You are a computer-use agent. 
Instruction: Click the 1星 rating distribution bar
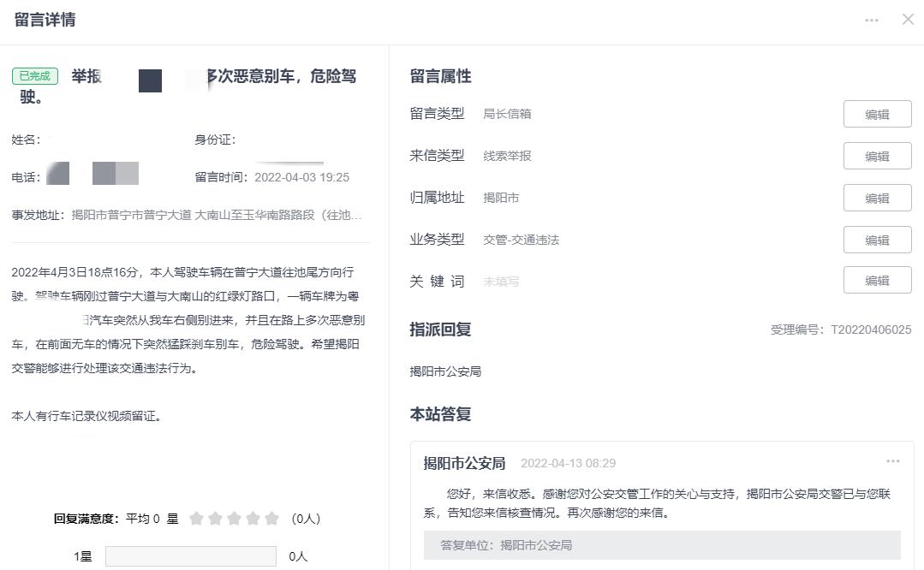click(190, 555)
